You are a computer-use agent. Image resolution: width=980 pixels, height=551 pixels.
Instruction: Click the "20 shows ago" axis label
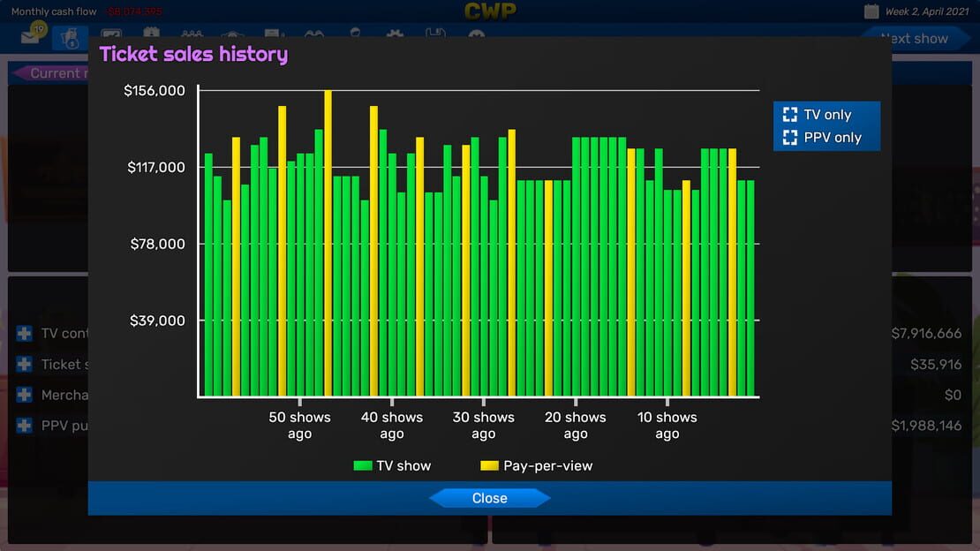pyautogui.click(x=576, y=426)
